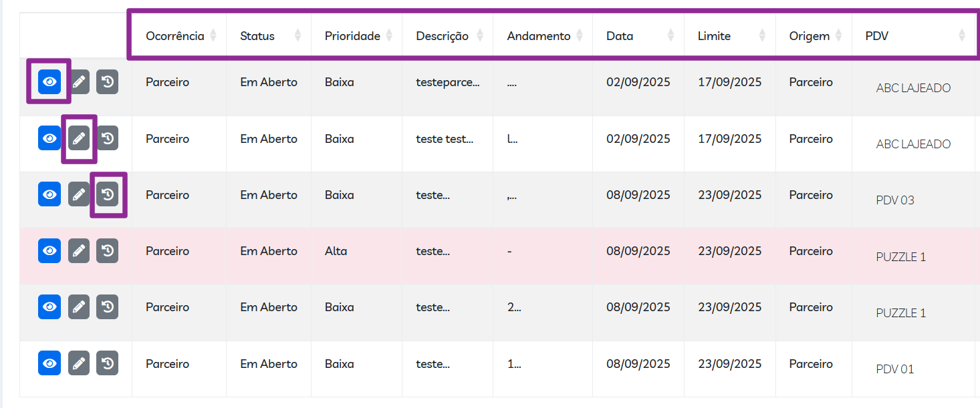Open the PDV 01 link
The height and width of the screenshot is (408, 980).
click(x=894, y=369)
